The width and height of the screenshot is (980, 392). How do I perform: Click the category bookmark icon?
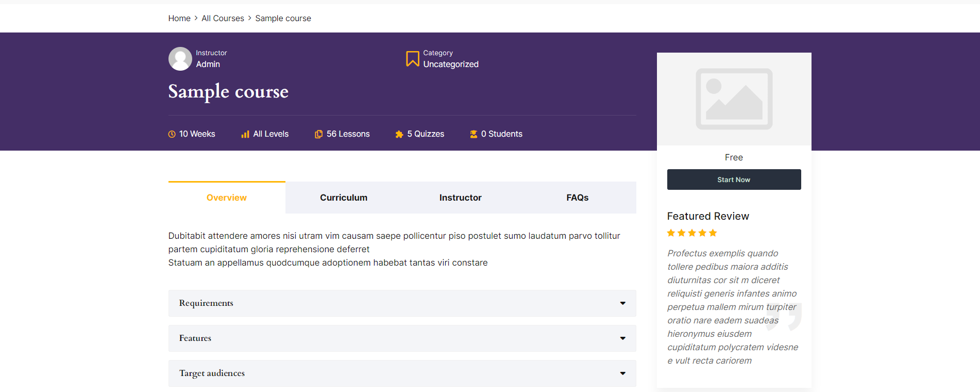(412, 59)
